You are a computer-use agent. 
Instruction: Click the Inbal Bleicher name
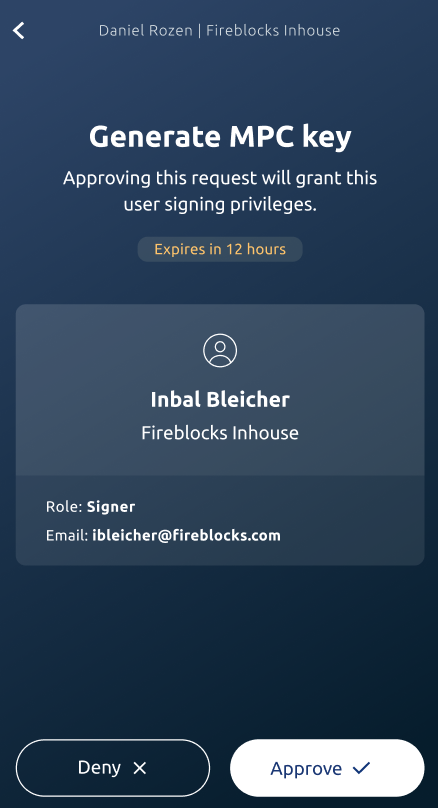point(220,400)
